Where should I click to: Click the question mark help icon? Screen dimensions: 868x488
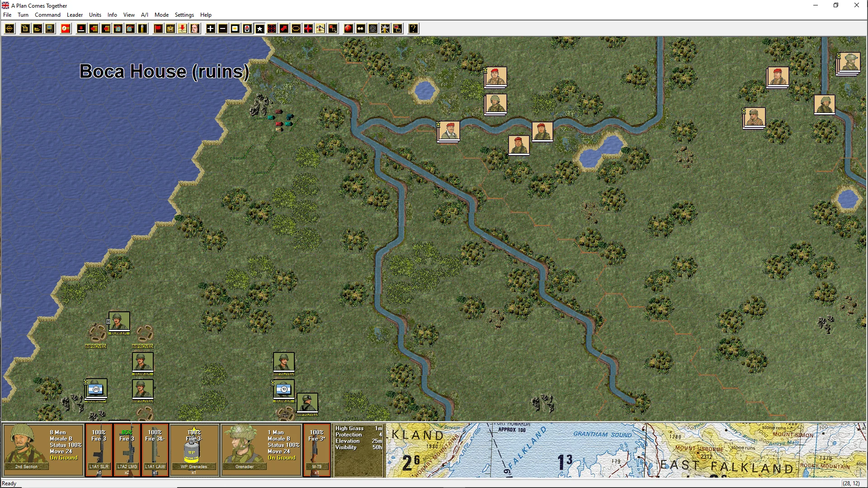(413, 29)
